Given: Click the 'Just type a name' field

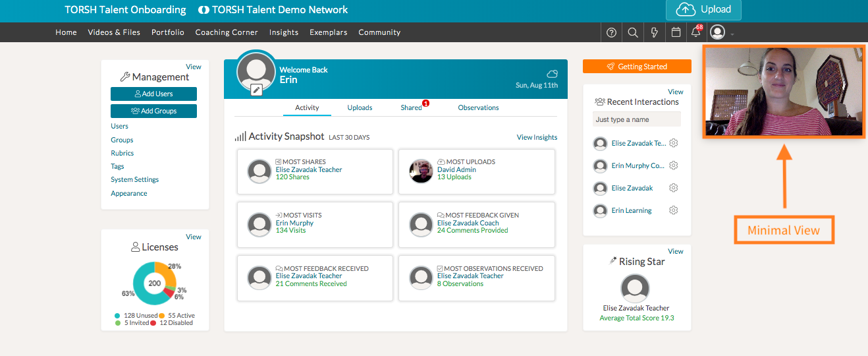Looking at the screenshot, I should pyautogui.click(x=636, y=119).
